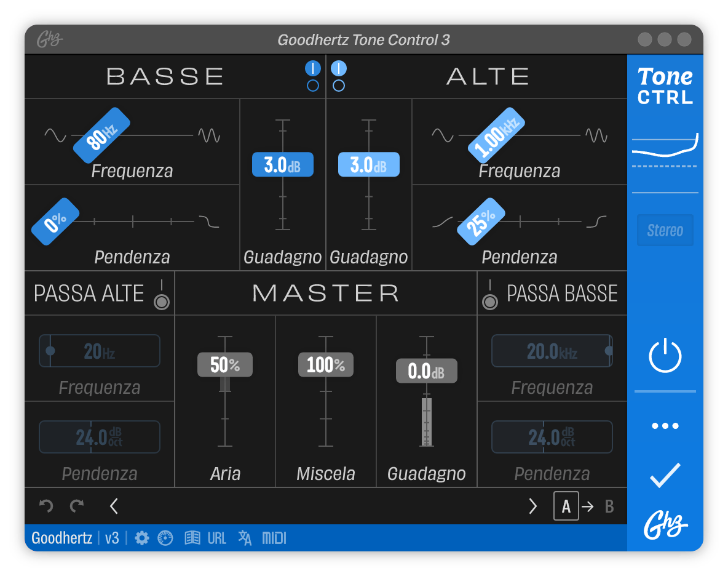Click the MASTER section header
This screenshot has width=728, height=576.
click(326, 293)
